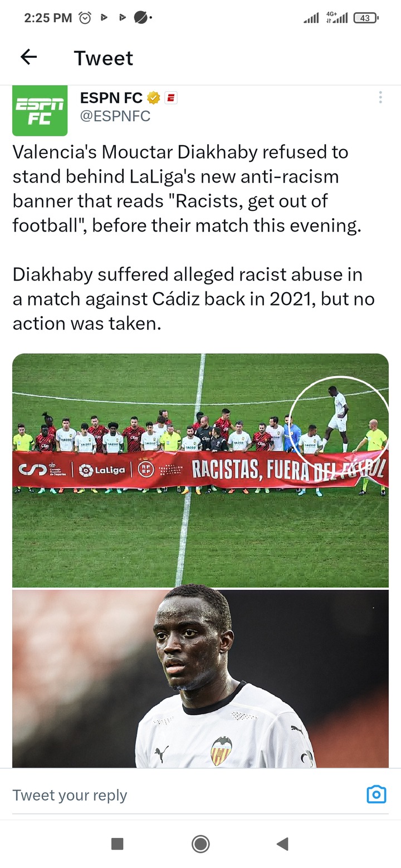The width and height of the screenshot is (401, 868).
Task: Tap the 4G+ signal indicator
Action: (x=337, y=18)
